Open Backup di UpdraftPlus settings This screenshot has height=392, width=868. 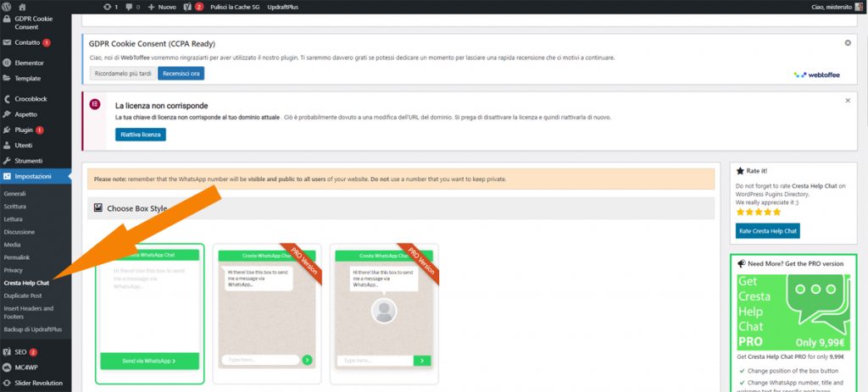33,329
